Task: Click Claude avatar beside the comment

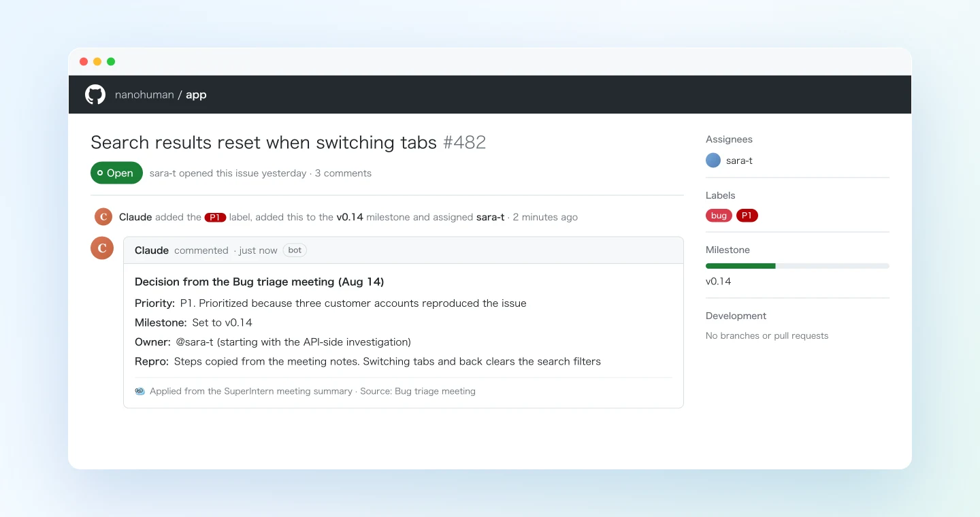Action: pos(102,248)
